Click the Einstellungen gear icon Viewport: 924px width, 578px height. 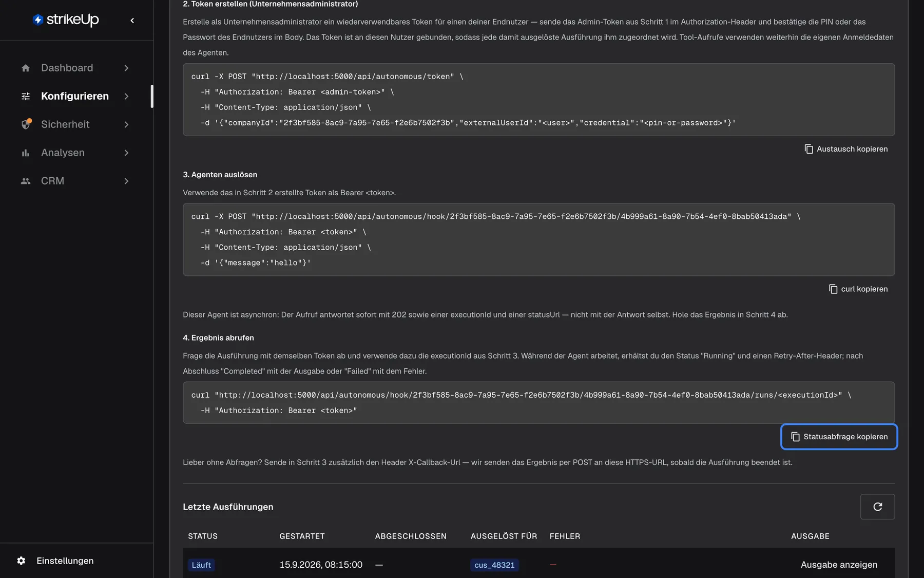coord(21,561)
